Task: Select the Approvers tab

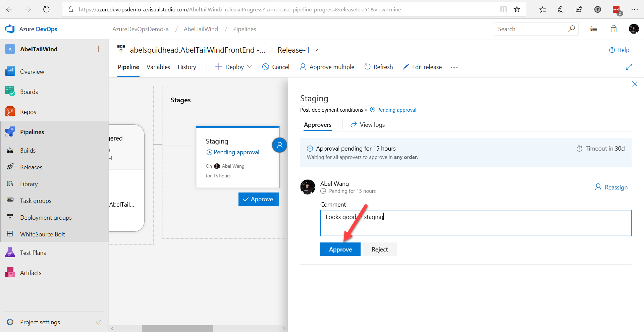Action: coord(318,124)
